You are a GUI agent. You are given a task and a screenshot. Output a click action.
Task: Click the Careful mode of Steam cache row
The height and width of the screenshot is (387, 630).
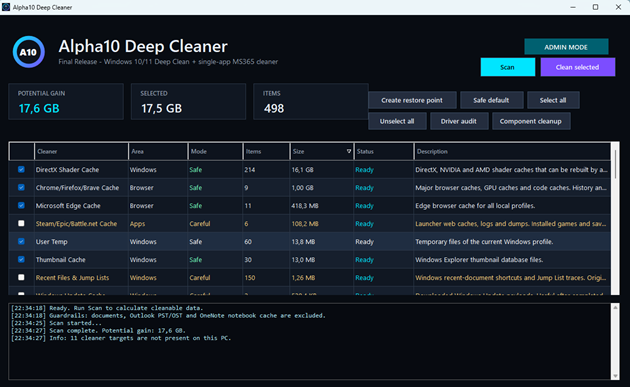[200, 223]
